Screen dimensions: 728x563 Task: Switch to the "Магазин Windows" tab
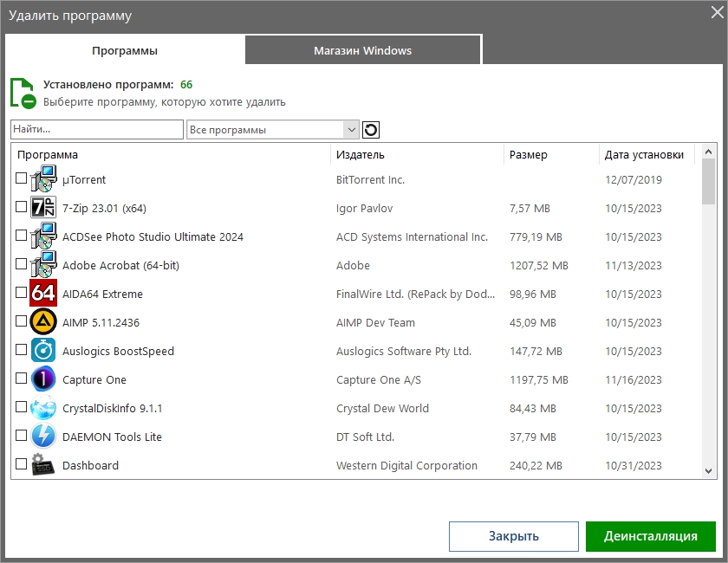click(362, 50)
